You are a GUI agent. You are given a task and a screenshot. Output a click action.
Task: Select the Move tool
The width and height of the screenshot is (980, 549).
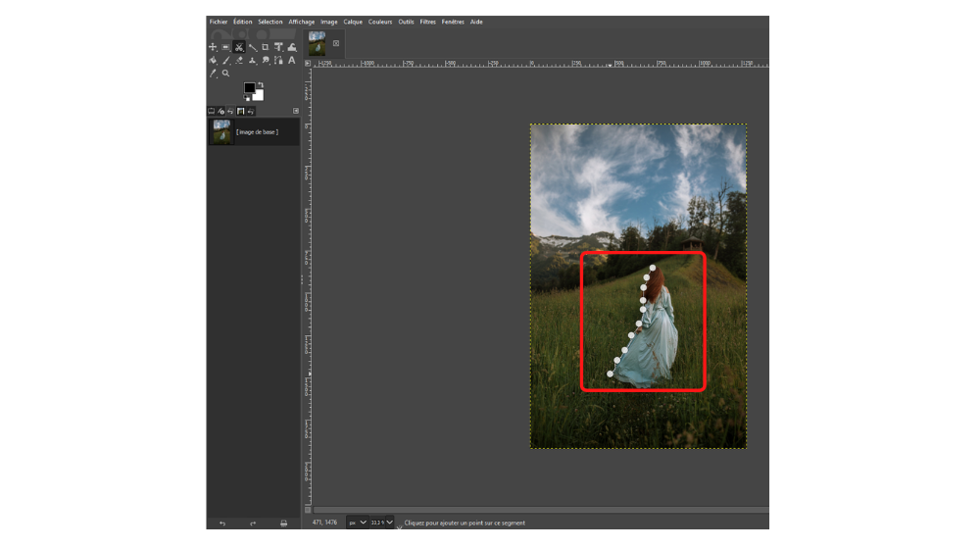pyautogui.click(x=213, y=47)
